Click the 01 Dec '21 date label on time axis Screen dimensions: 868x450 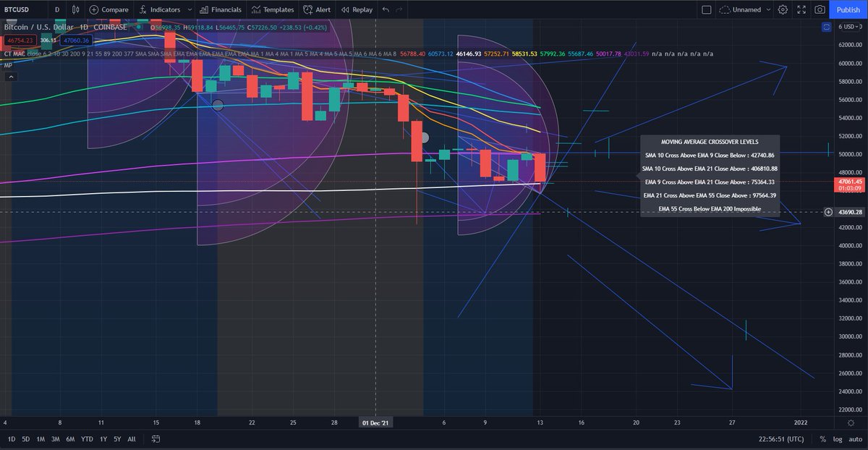pos(375,422)
